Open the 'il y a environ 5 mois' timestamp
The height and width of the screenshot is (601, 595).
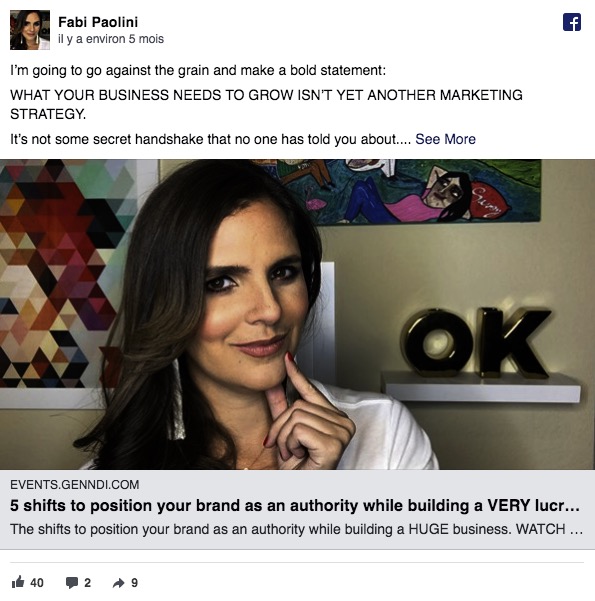coord(111,39)
